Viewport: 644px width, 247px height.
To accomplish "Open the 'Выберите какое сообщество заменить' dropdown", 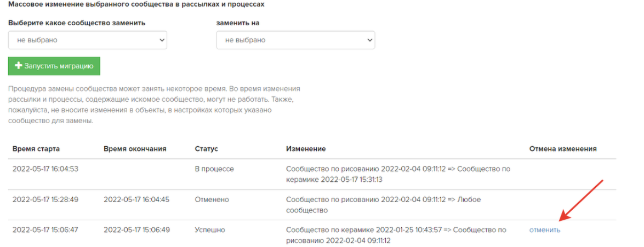I will 88,40.
